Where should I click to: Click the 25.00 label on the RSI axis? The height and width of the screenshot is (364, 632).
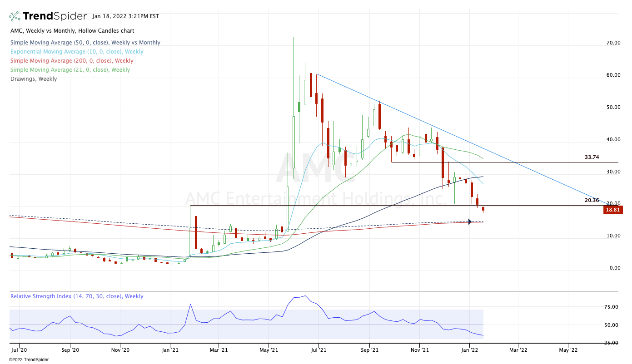(611, 343)
